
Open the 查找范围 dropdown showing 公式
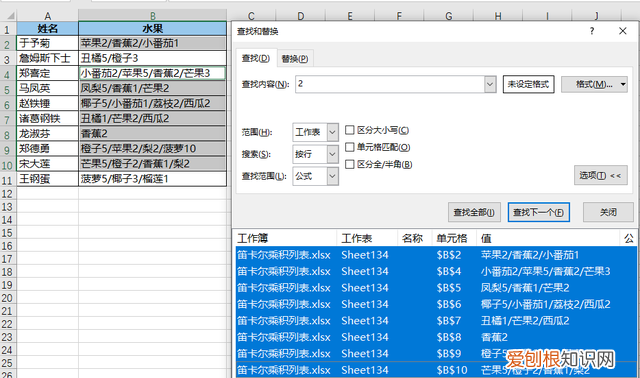pyautogui.click(x=332, y=176)
